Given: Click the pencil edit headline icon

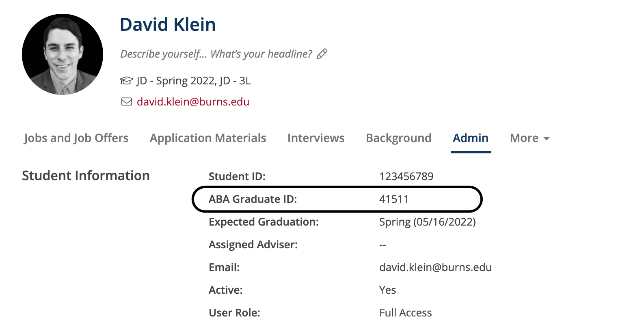Looking at the screenshot, I should (x=322, y=54).
